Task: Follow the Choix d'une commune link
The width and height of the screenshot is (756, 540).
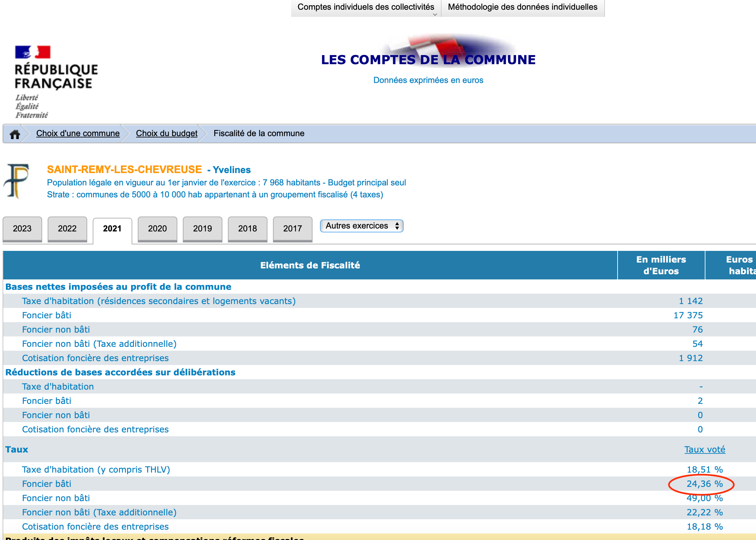Action: click(78, 134)
